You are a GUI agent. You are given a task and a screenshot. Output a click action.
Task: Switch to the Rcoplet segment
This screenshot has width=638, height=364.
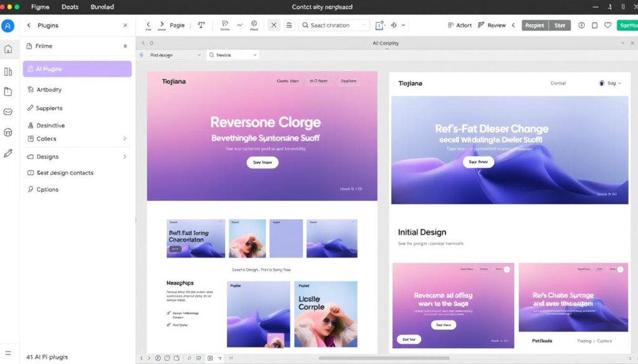pos(535,25)
